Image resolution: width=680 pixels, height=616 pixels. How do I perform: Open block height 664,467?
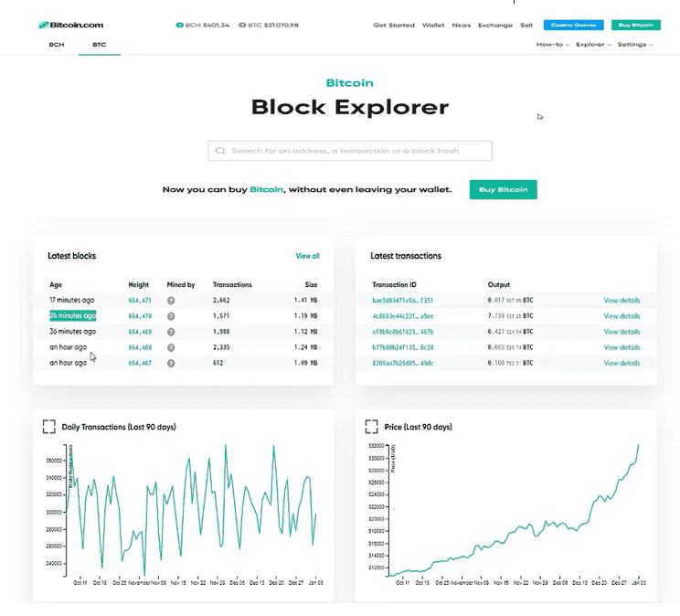click(140, 363)
